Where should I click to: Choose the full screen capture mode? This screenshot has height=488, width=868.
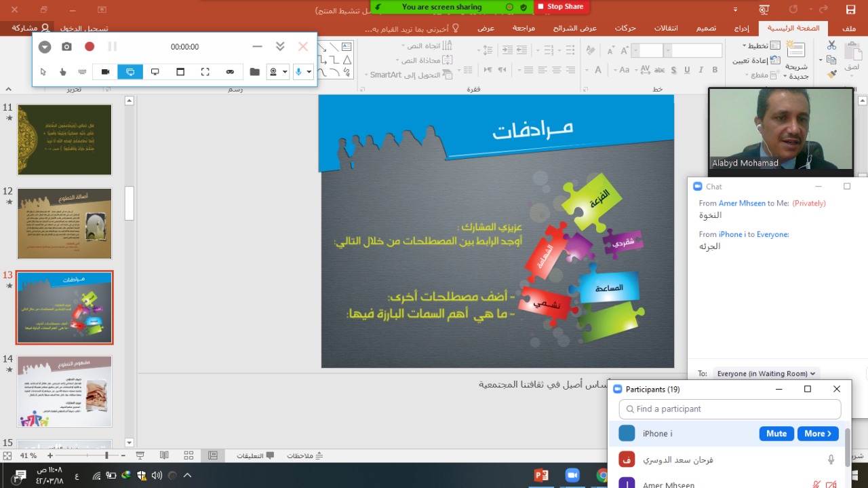205,72
